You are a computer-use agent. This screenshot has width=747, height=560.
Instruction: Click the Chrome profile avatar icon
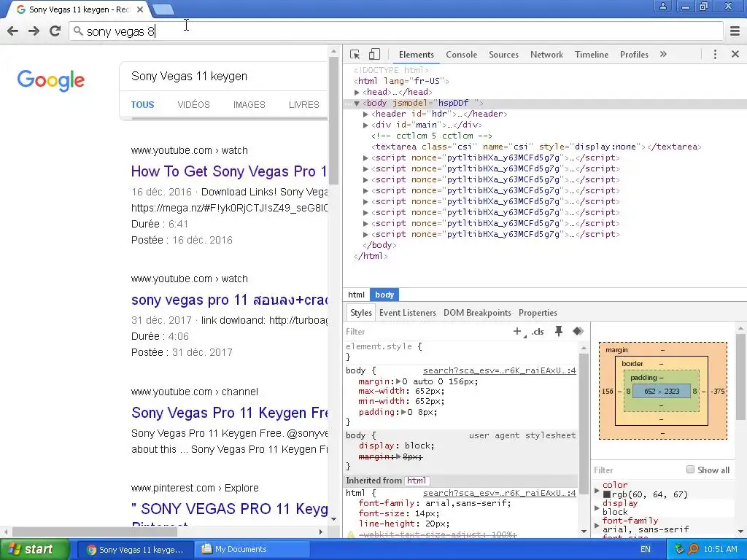click(x=662, y=7)
